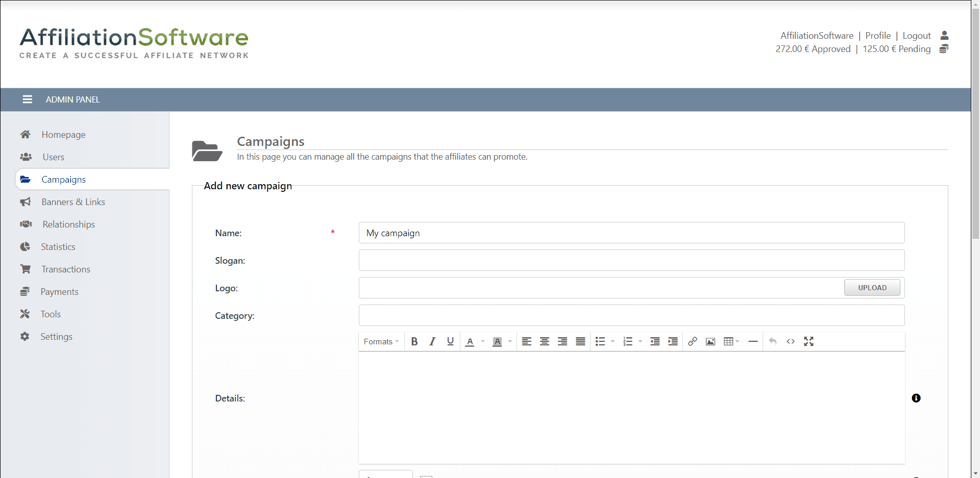This screenshot has width=980, height=478.
Task: Open source code view with the <> icon
Action: pos(790,341)
